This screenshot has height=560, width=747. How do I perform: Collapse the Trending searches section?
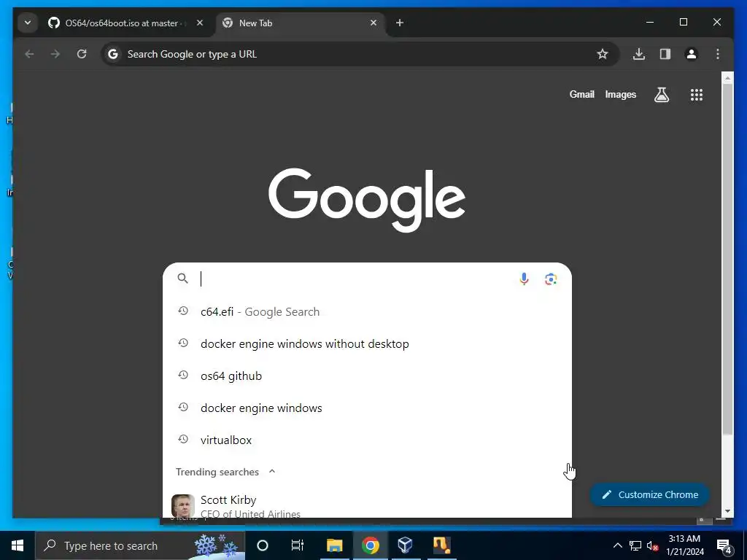pos(272,472)
